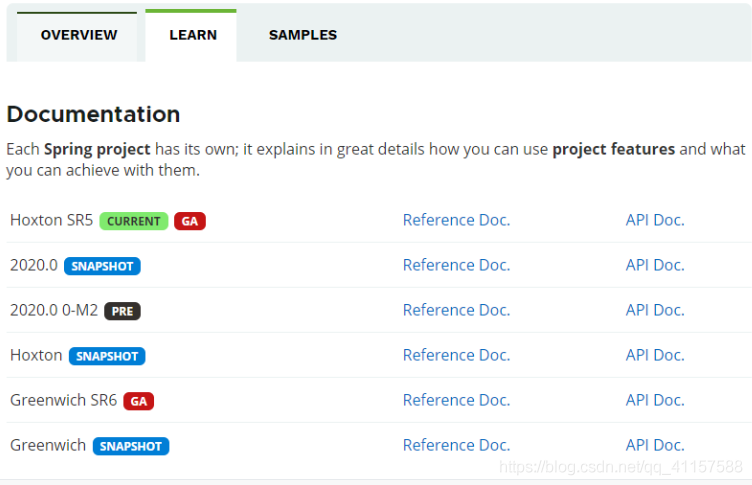
Task: Open Reference Doc for Greenwich SR6
Action: [x=456, y=400]
